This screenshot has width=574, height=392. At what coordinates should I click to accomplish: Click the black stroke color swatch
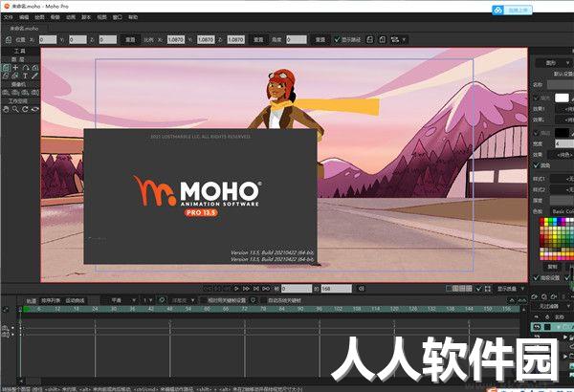point(562,133)
